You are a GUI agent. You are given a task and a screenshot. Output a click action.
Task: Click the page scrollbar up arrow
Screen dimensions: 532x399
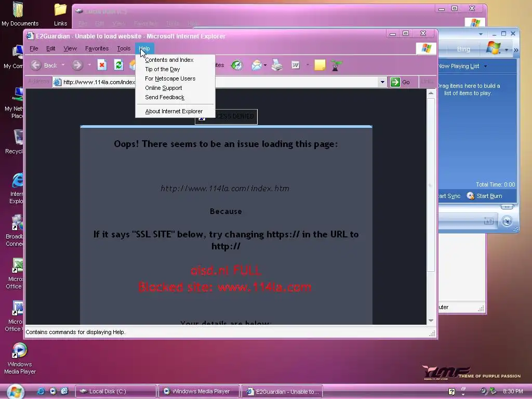431,93
